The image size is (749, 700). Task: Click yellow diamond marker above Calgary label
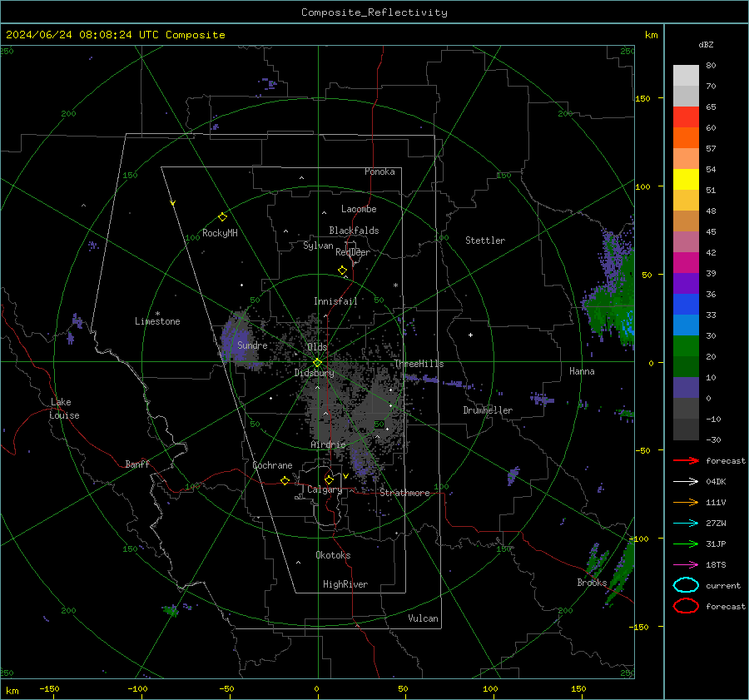(329, 479)
